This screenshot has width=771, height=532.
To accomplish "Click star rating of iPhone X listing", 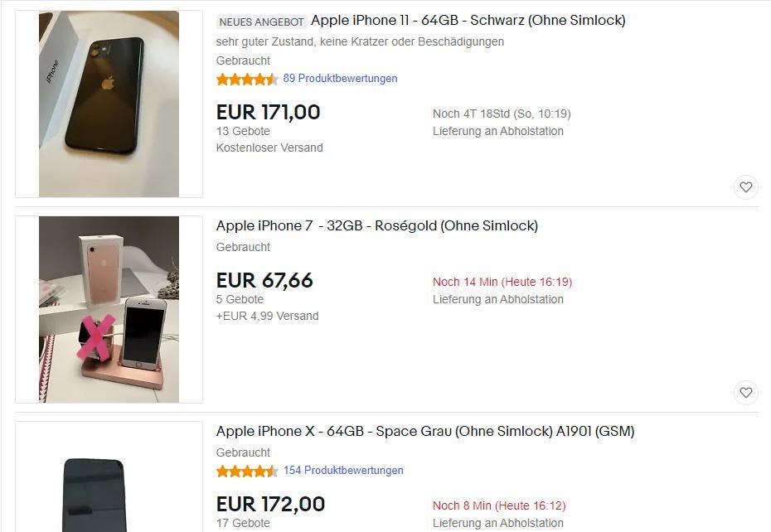I will 247,471.
